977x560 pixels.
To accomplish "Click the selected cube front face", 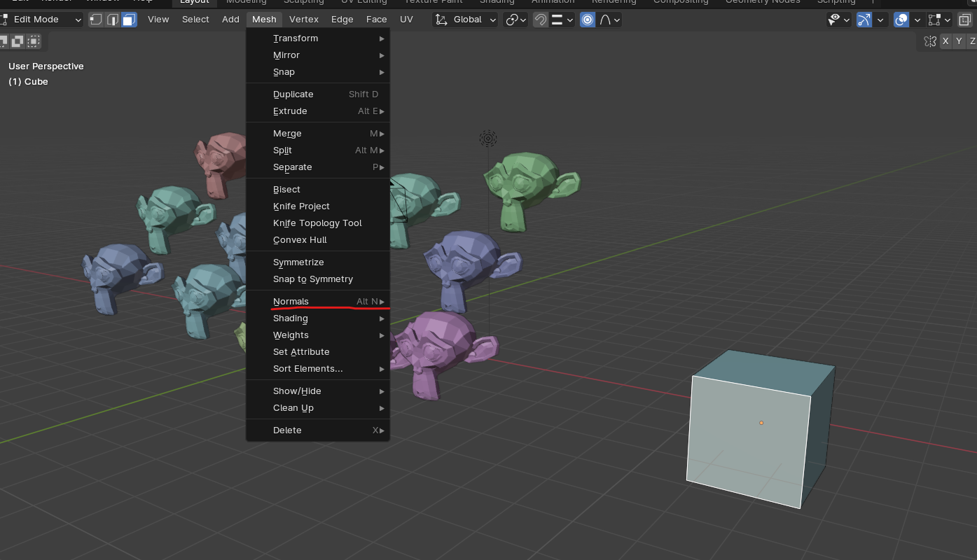I will [748, 441].
